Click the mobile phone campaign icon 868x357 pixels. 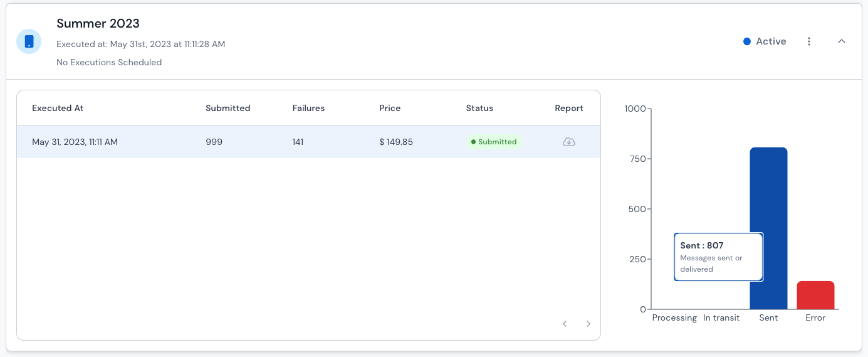coord(29,41)
